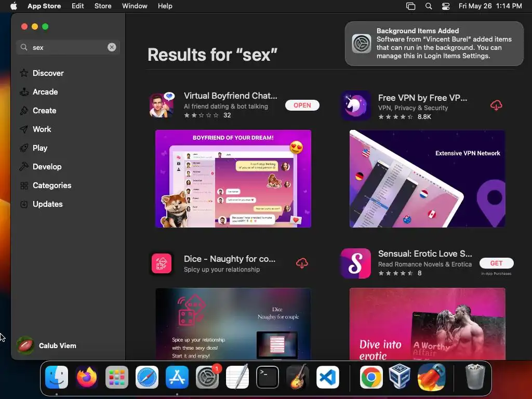This screenshot has width=532, height=399.
Task: Open the Window menu
Action: coord(135,6)
